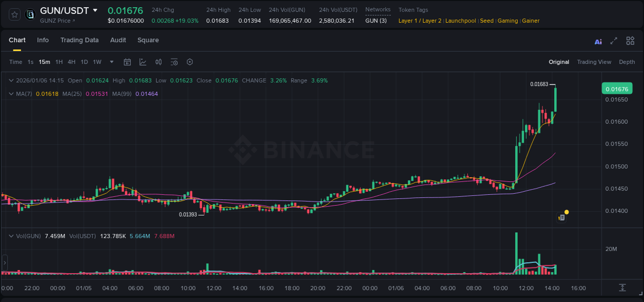
Task: Open the calendar date-jump icon
Action: tap(127, 62)
